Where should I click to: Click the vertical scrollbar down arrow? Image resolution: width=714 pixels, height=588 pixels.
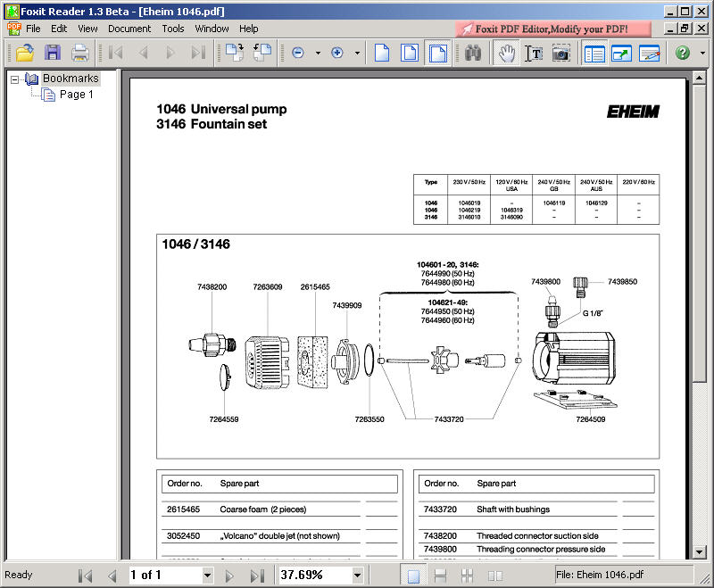pos(700,552)
